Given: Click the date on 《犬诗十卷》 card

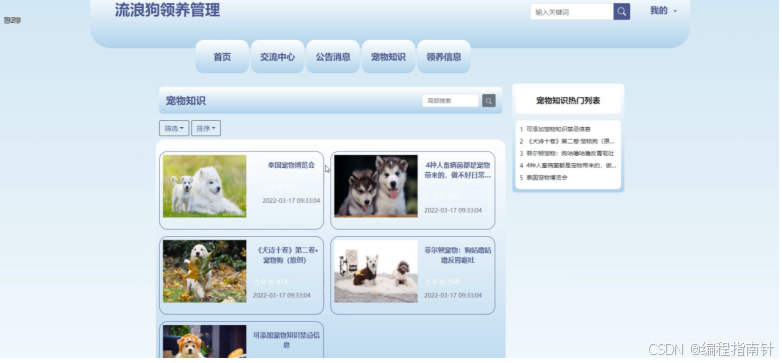Looking at the screenshot, I should click(x=282, y=296).
